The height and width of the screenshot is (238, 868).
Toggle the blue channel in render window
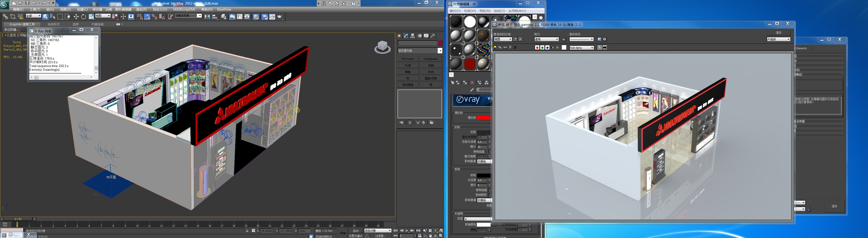pos(547,47)
